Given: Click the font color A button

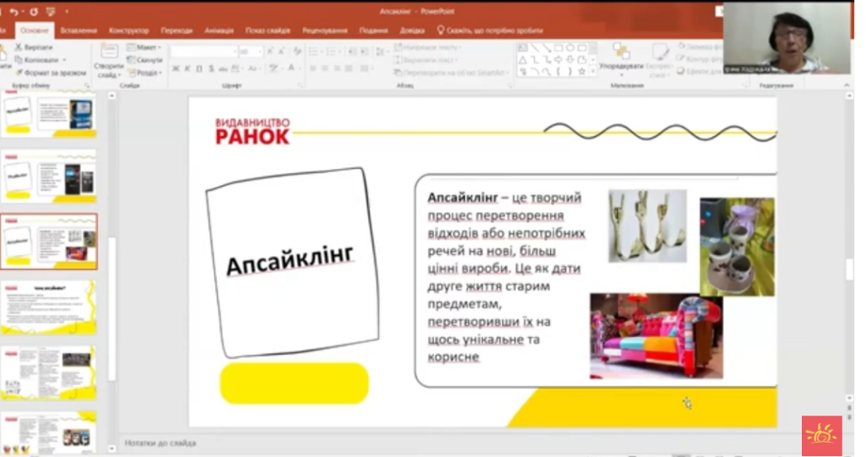Looking at the screenshot, I should point(291,69).
